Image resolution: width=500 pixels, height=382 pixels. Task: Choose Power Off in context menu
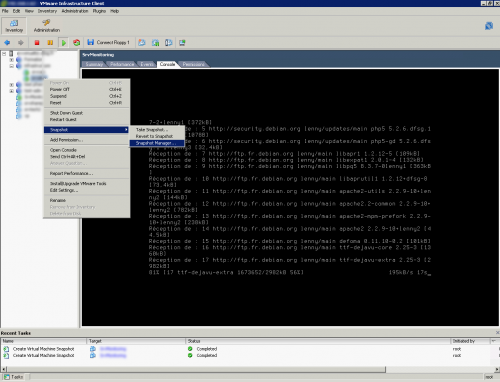87,89
